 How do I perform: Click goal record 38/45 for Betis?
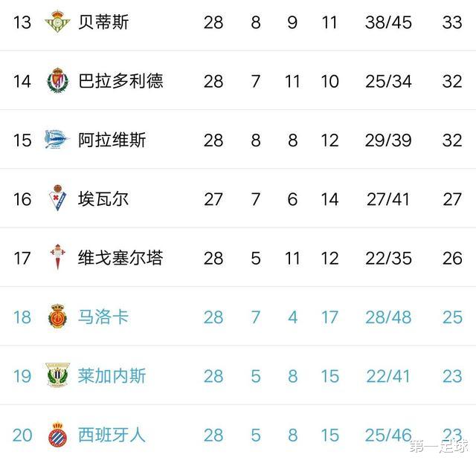(x=388, y=22)
